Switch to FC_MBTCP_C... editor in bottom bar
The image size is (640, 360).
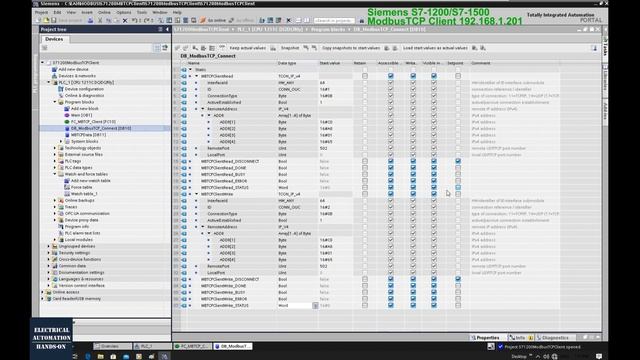pos(192,346)
